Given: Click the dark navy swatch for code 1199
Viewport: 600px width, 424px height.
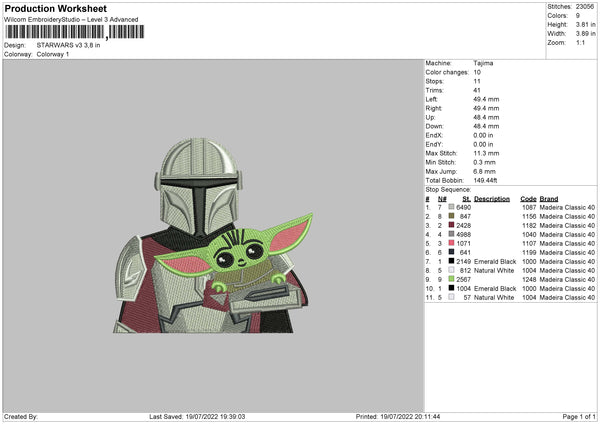Looking at the screenshot, I should [x=451, y=252].
